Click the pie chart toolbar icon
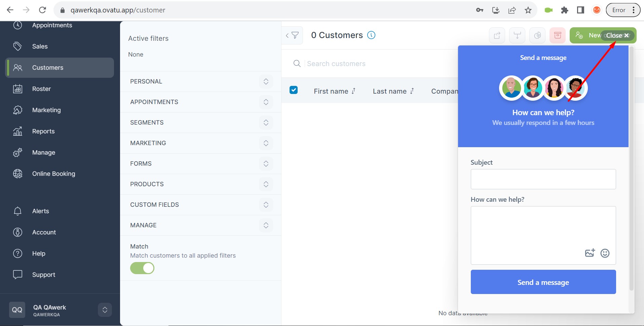Screen dimensions: 644x326 (x=537, y=35)
